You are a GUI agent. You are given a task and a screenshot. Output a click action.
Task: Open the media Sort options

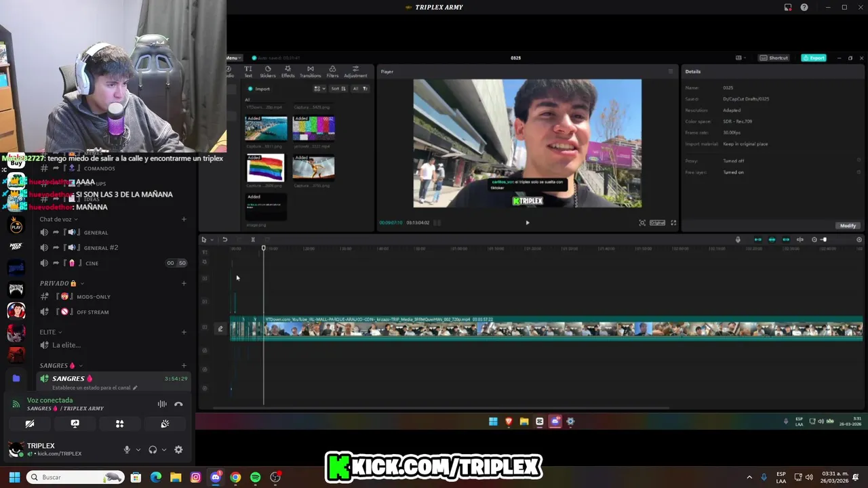pyautogui.click(x=339, y=89)
